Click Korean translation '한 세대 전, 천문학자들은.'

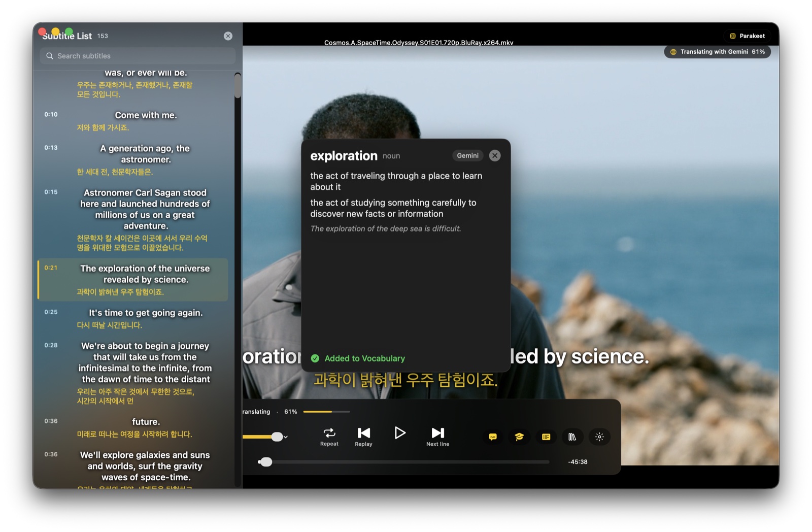click(x=115, y=172)
